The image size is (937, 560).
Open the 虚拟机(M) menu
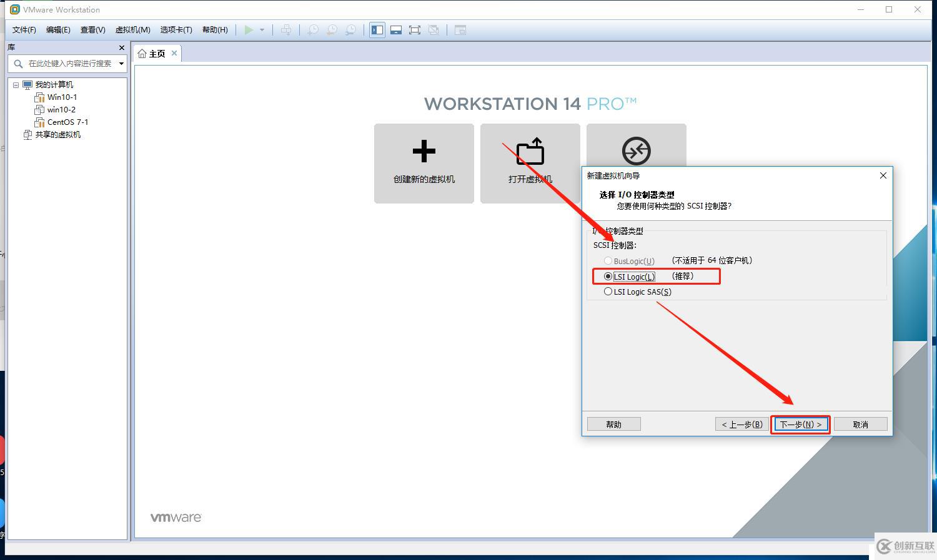[133, 30]
